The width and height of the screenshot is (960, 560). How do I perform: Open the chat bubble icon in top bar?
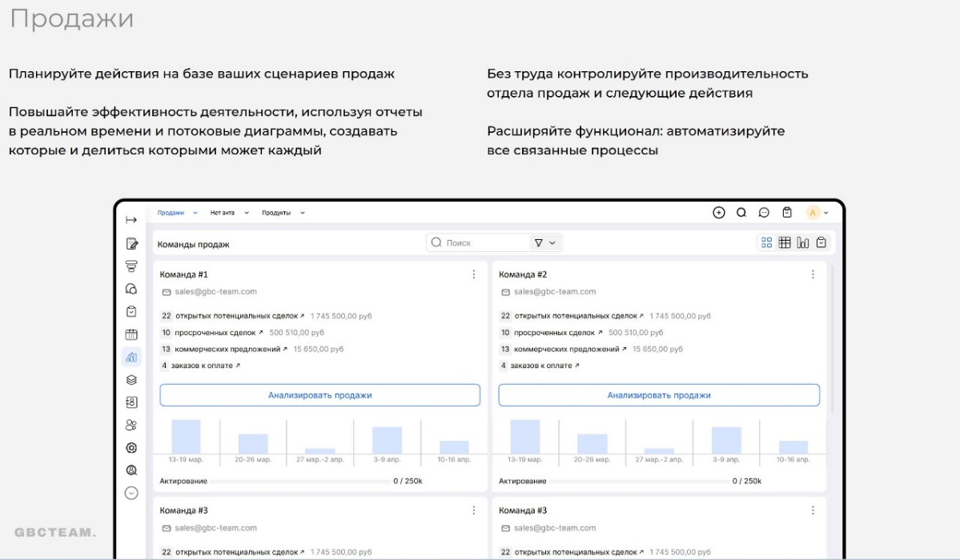click(x=764, y=212)
